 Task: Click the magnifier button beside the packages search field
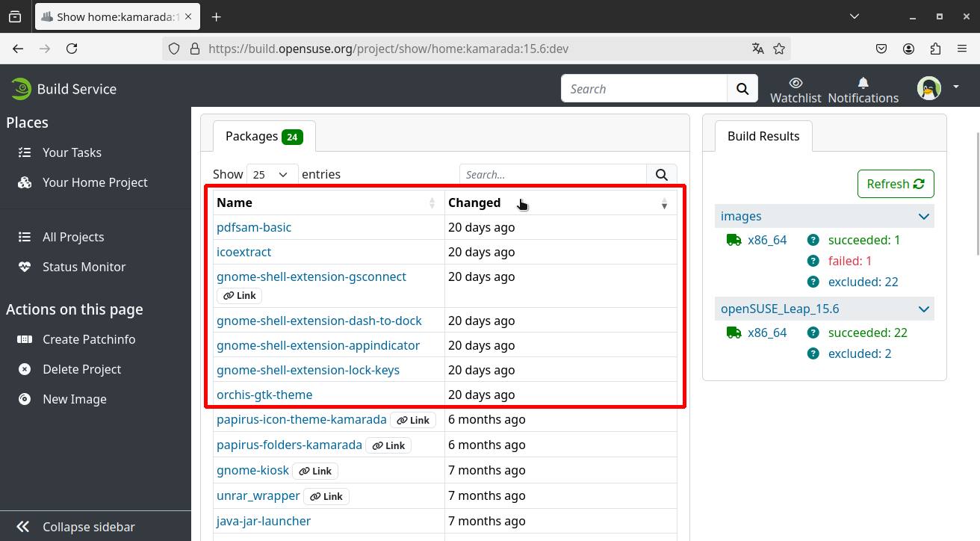coord(661,174)
